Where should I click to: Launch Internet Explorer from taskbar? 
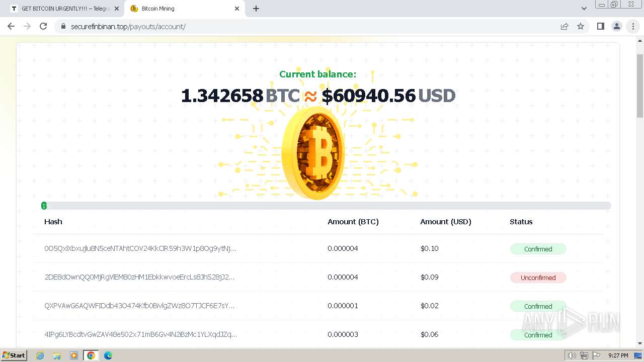[x=40, y=355]
